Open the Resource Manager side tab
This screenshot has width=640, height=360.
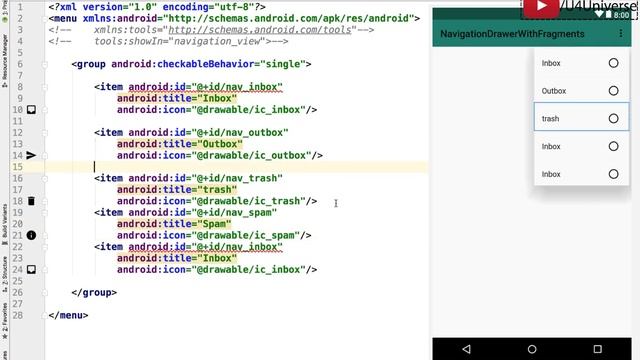(x=4, y=60)
